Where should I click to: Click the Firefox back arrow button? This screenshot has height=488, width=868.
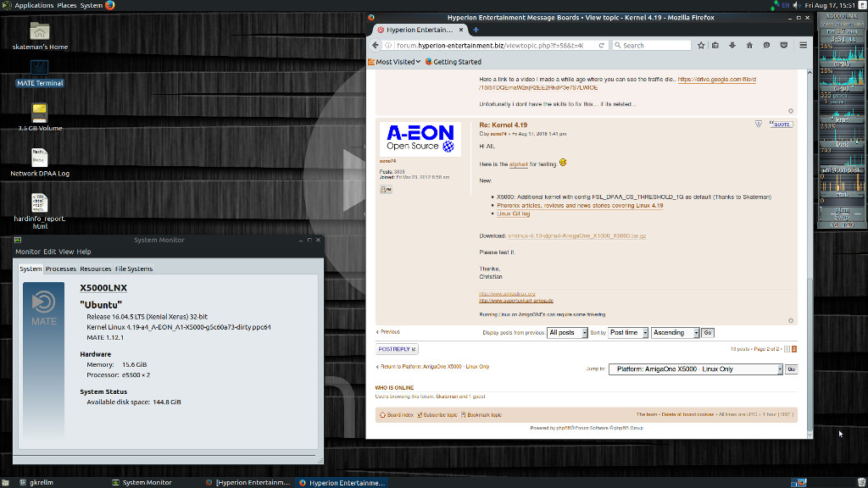click(x=376, y=46)
